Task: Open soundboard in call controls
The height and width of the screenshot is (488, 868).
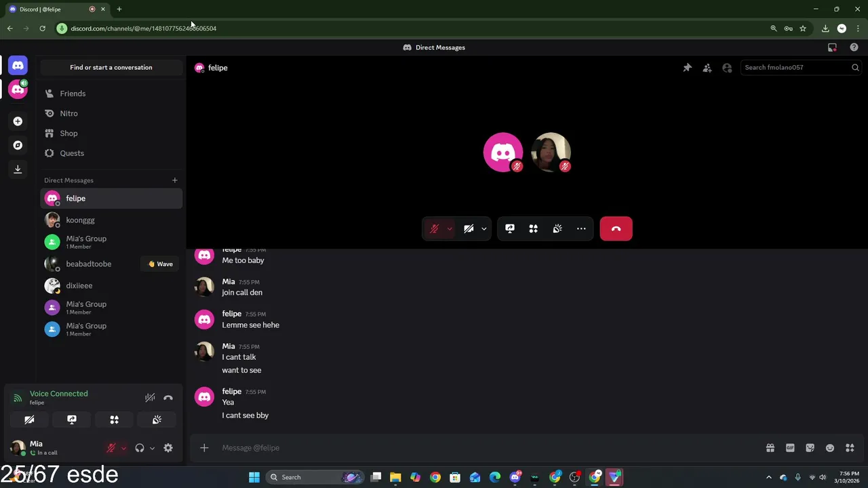Action: [557, 229]
